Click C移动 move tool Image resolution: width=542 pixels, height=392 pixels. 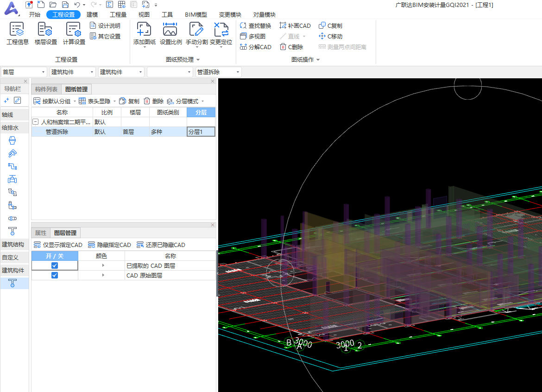(330, 36)
